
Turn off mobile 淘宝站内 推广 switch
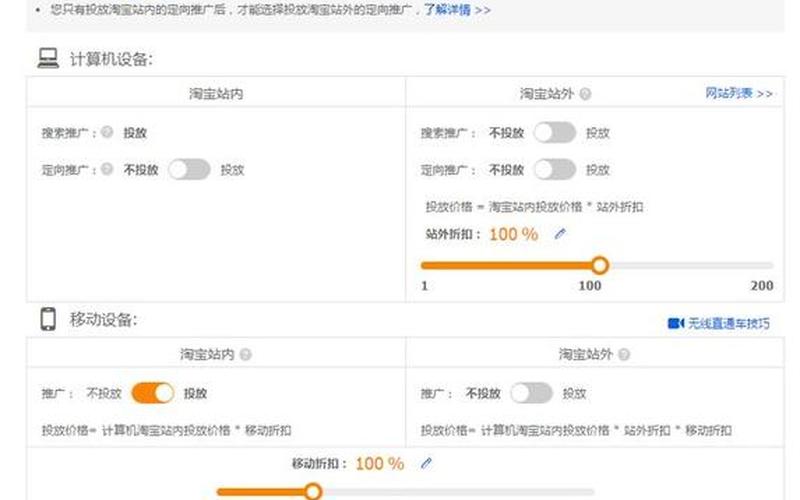coord(153,393)
